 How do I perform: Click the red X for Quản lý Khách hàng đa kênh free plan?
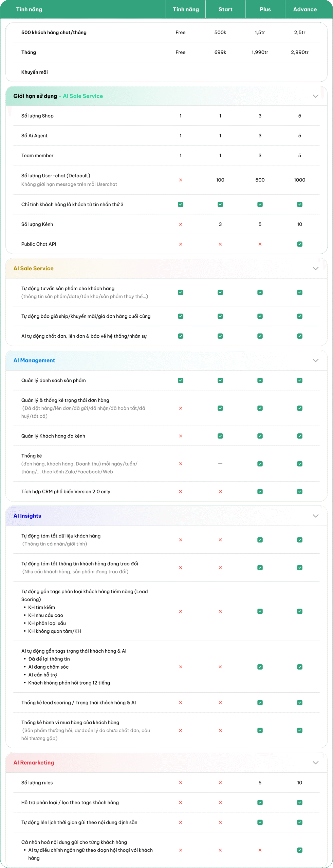(181, 436)
